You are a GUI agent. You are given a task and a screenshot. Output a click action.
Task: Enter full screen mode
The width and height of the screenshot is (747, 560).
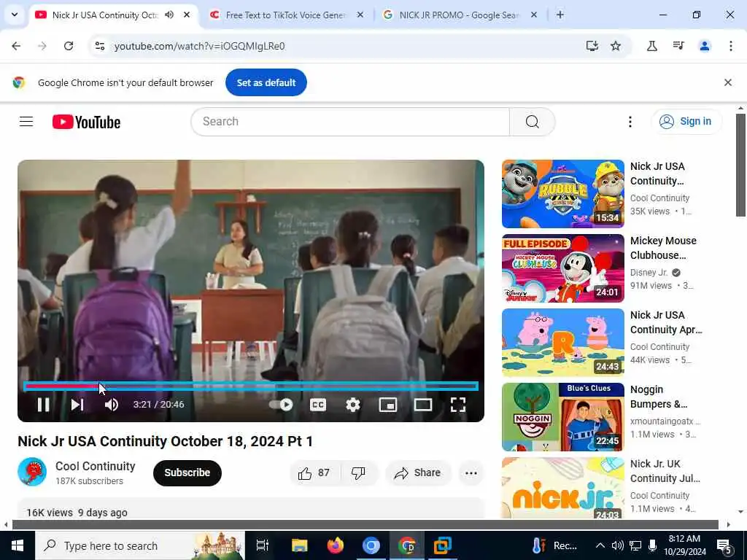(458, 405)
